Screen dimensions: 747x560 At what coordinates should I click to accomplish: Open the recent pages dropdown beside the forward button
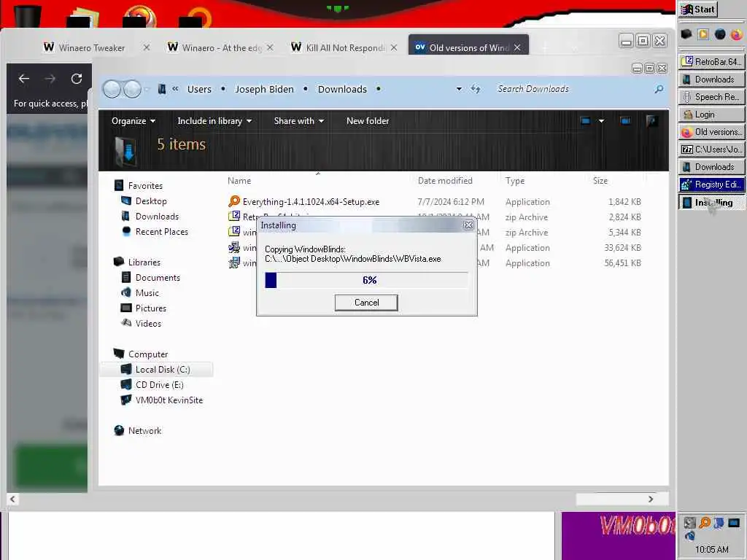pyautogui.click(x=147, y=89)
